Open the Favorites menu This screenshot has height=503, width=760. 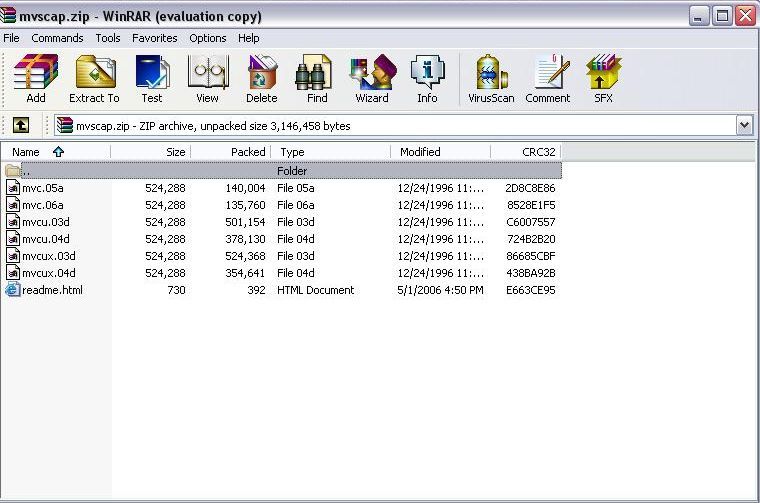(x=155, y=38)
